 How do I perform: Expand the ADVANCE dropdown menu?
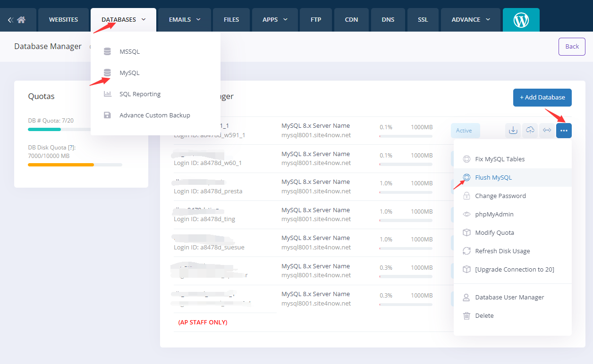470,20
